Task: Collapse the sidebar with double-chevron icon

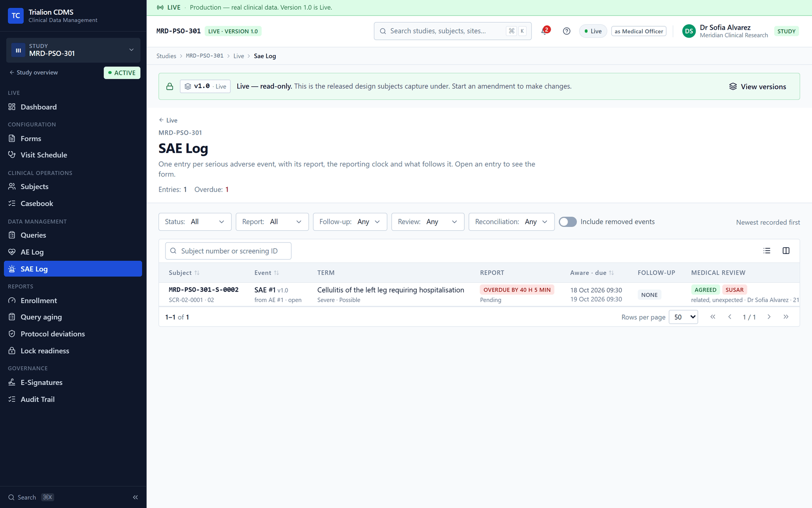Action: (135, 497)
